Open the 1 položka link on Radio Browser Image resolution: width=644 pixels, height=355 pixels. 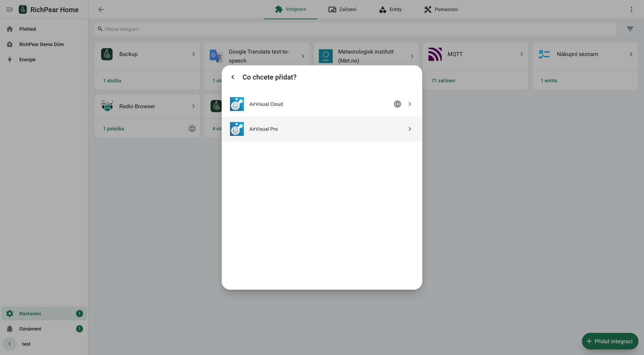[x=113, y=129]
